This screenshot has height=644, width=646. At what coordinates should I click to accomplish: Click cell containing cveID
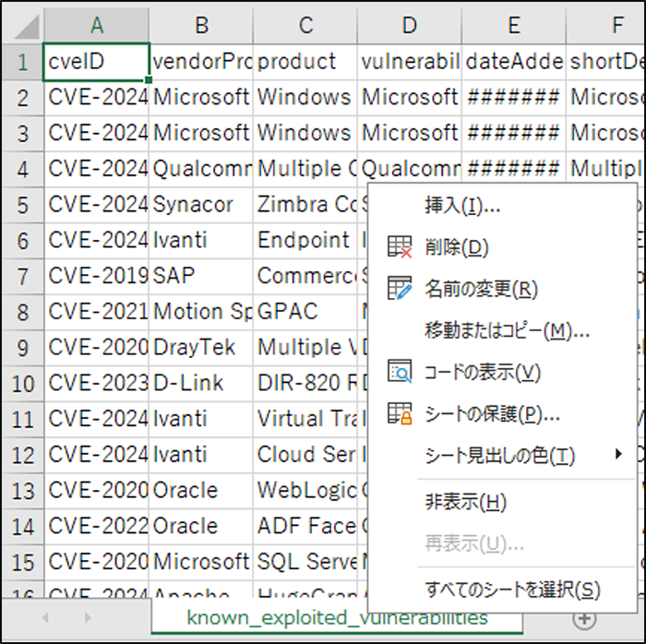pyautogui.click(x=96, y=62)
